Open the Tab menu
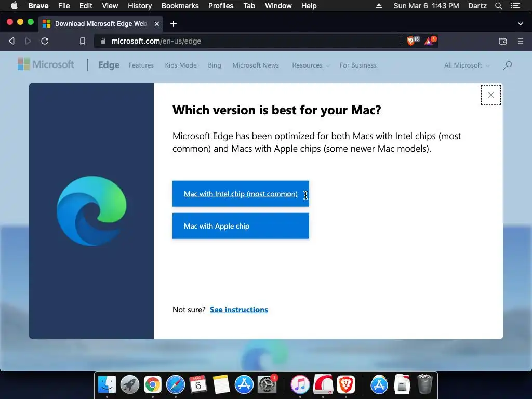Viewport: 532px width, 399px height. coord(249,6)
